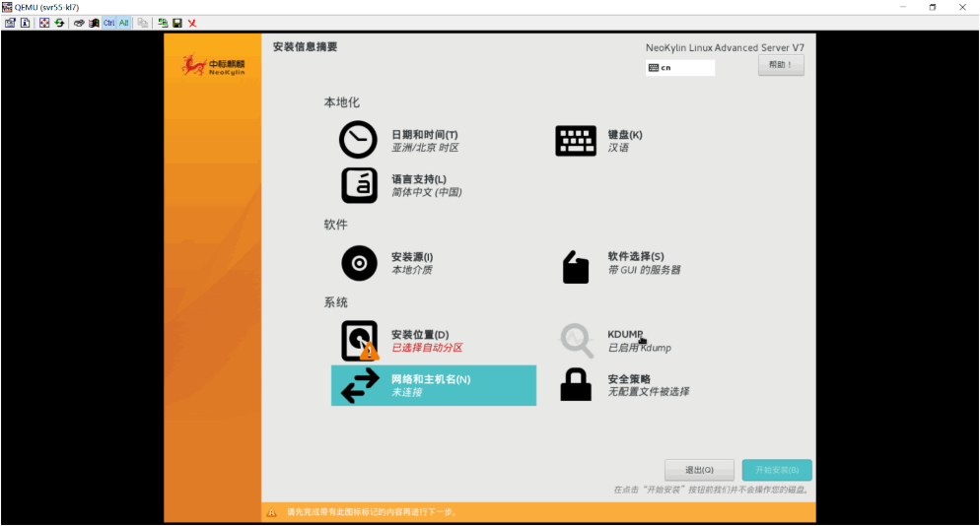Image resolution: width=980 pixels, height=526 pixels.
Task: Disconnect using the red X icon
Action: pyautogui.click(x=192, y=23)
